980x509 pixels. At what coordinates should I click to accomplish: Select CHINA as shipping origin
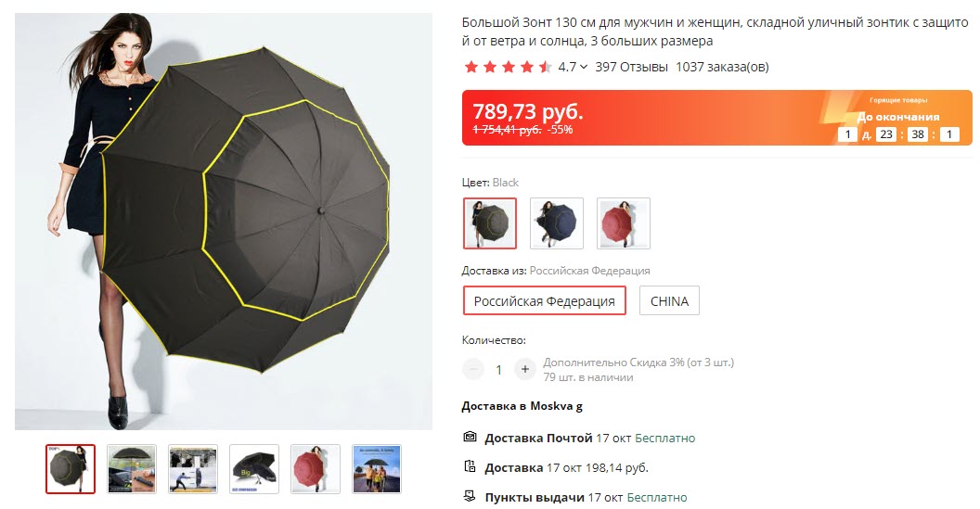(669, 301)
